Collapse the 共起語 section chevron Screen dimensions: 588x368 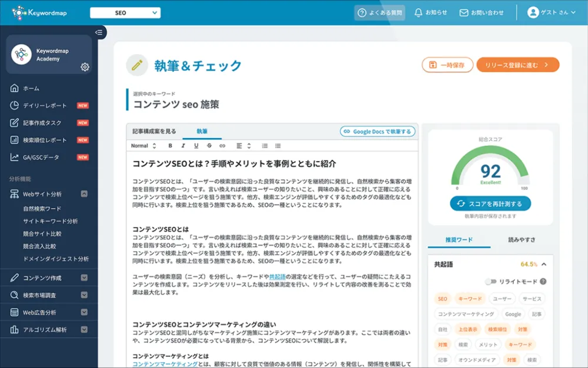544,265
